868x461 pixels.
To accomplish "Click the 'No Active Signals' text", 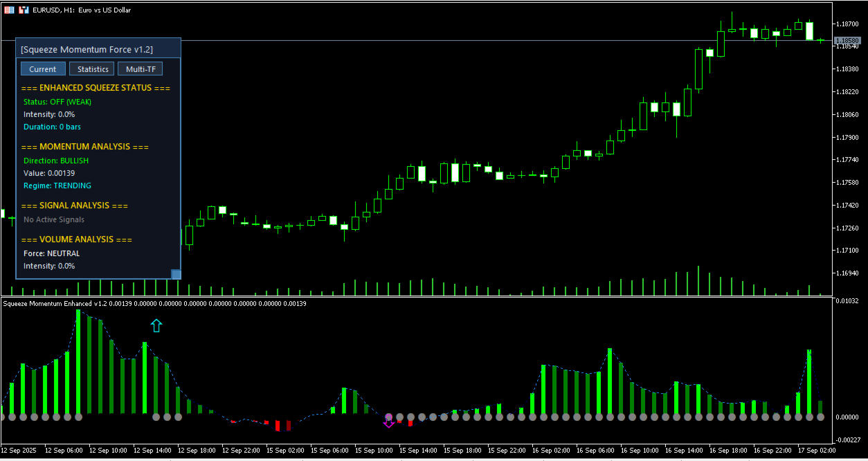I will (54, 219).
